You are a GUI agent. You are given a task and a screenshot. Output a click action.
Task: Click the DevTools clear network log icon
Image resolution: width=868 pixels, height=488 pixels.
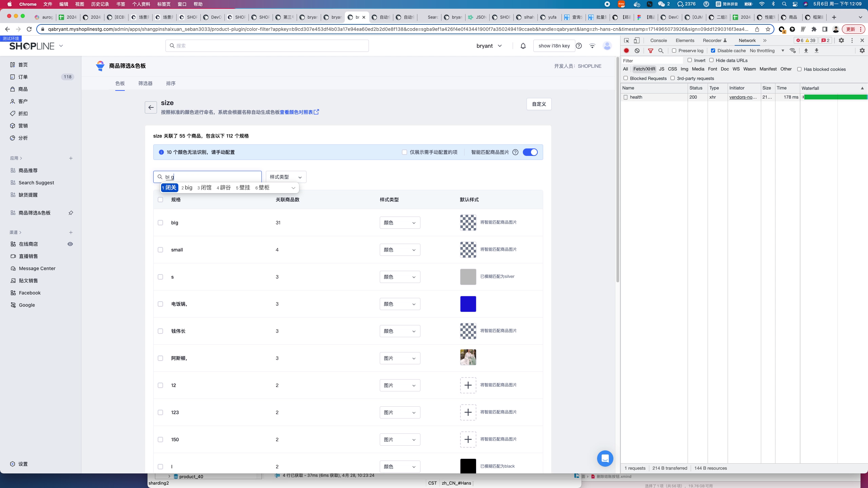pos(637,50)
